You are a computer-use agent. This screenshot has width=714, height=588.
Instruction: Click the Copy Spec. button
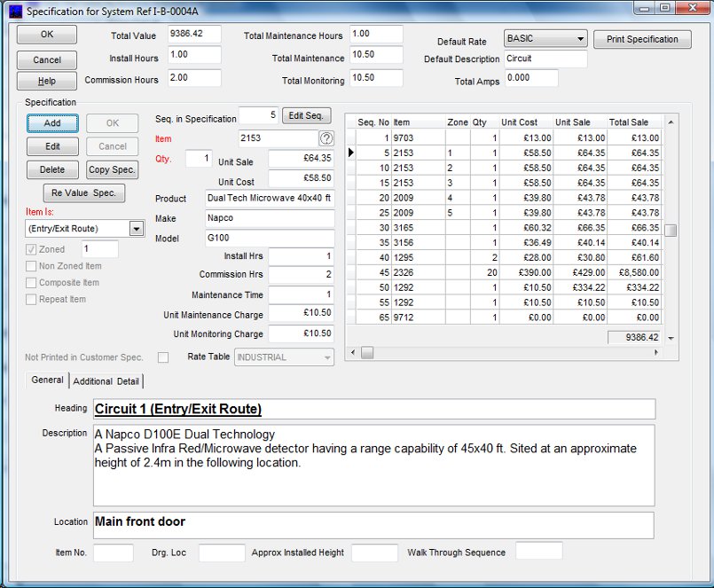tap(112, 170)
